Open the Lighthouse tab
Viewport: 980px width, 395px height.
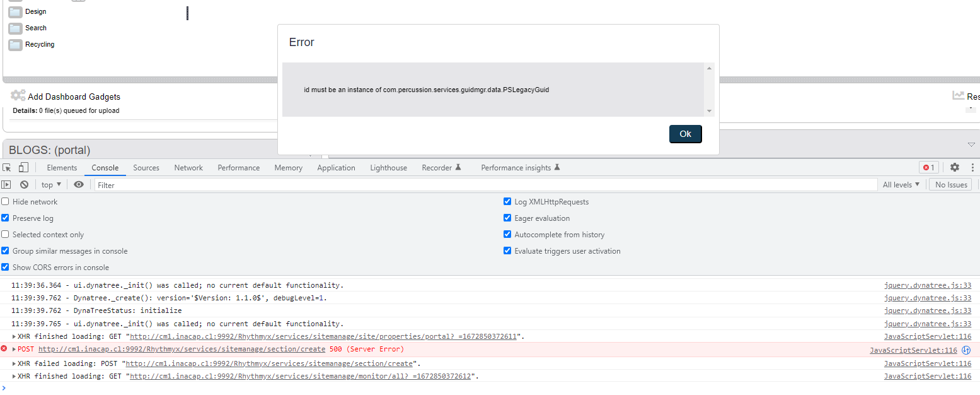(388, 167)
